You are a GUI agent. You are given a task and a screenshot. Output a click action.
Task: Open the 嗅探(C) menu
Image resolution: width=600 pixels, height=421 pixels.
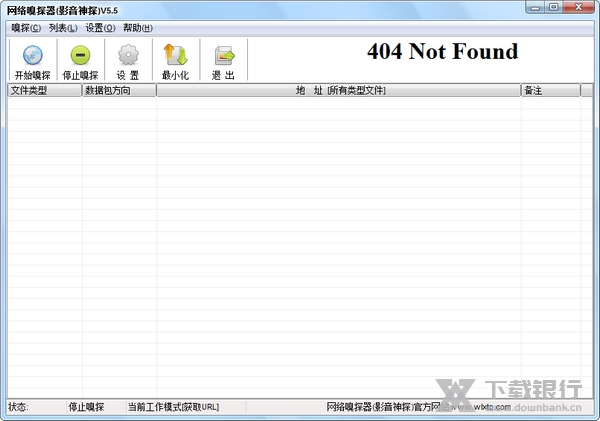click(26, 28)
